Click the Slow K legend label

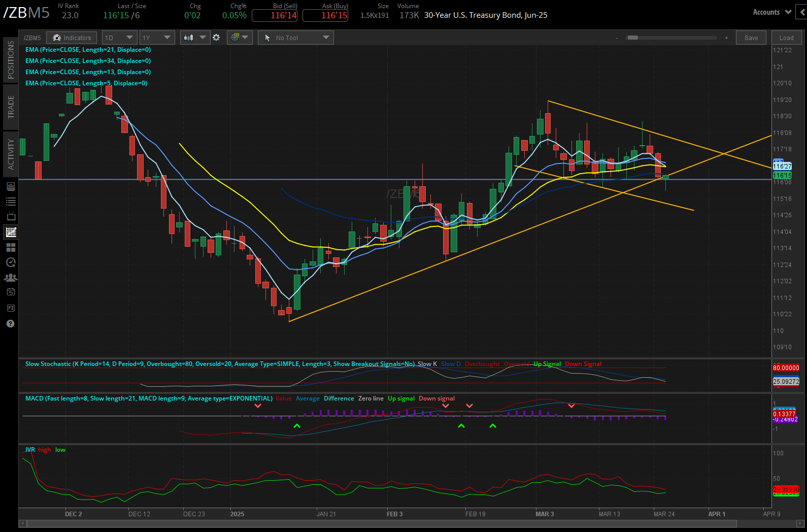[x=427, y=364]
